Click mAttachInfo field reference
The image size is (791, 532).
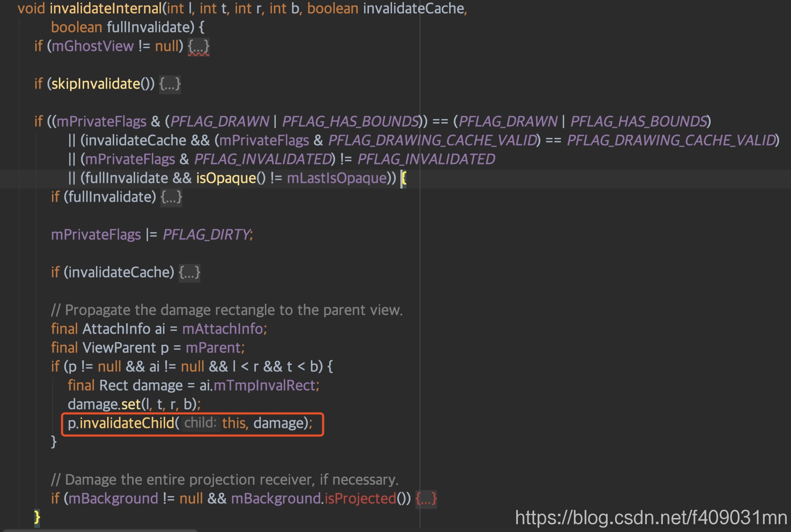pyautogui.click(x=223, y=329)
